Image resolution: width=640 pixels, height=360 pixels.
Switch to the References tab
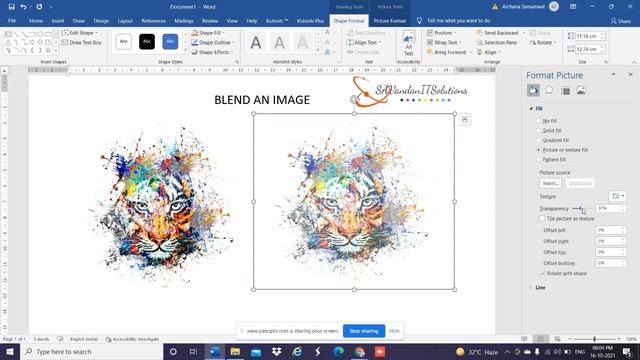coord(153,20)
